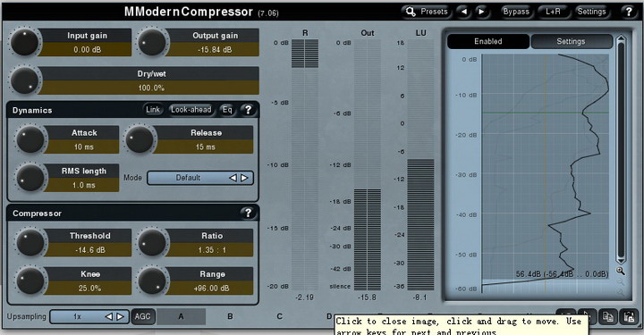Click the zoom-in magnifier beside the graph
The height and width of the screenshot is (335, 644).
pyautogui.click(x=620, y=271)
